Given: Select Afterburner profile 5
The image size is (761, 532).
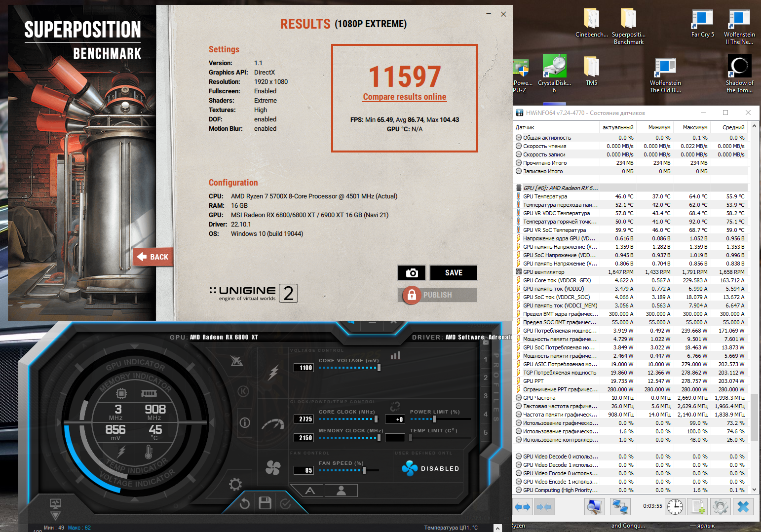Looking at the screenshot, I should [x=486, y=432].
